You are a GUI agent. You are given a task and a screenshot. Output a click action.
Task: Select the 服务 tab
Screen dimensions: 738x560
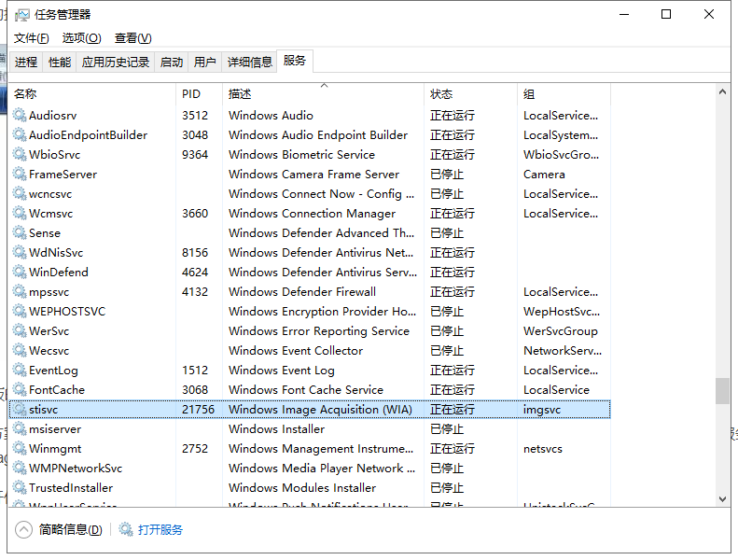(295, 61)
